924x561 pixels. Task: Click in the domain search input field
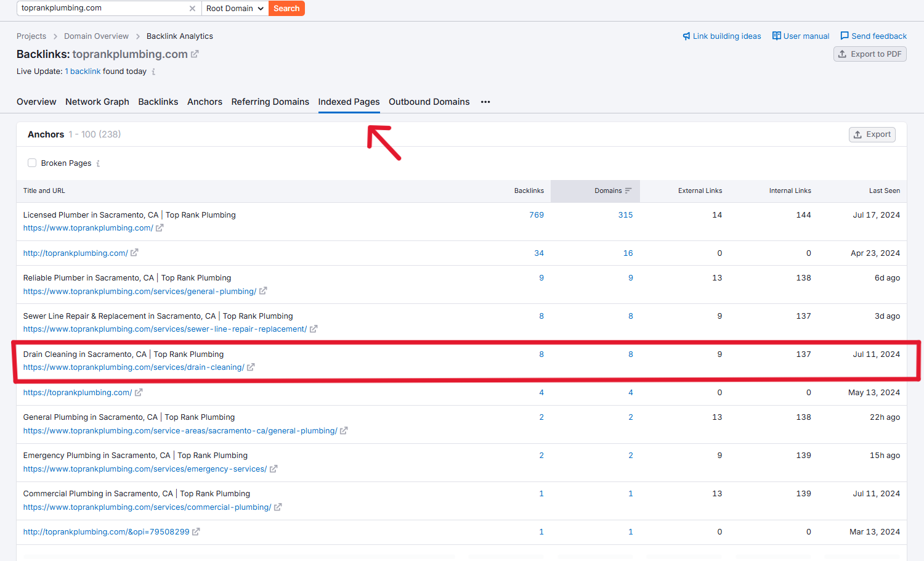click(x=102, y=9)
